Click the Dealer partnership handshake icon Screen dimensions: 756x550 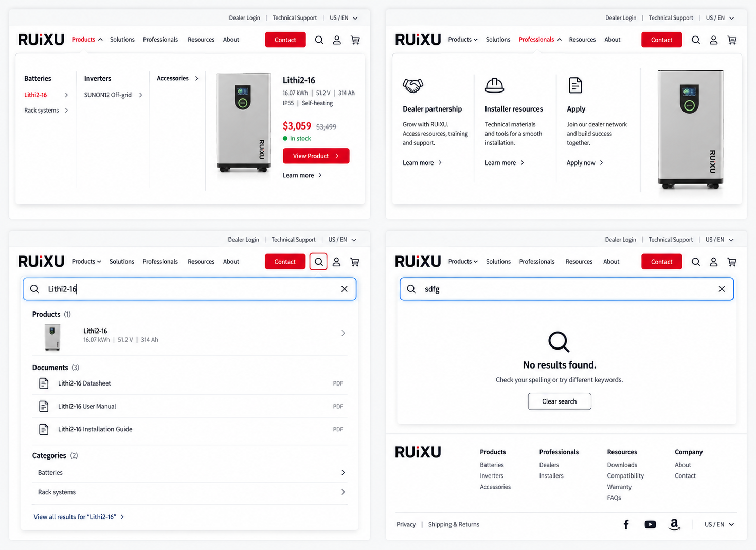(x=412, y=85)
